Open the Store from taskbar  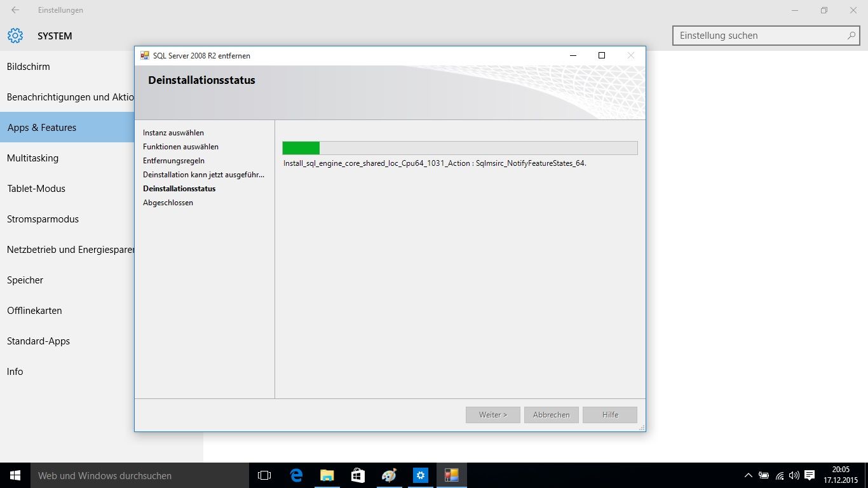coord(358,475)
